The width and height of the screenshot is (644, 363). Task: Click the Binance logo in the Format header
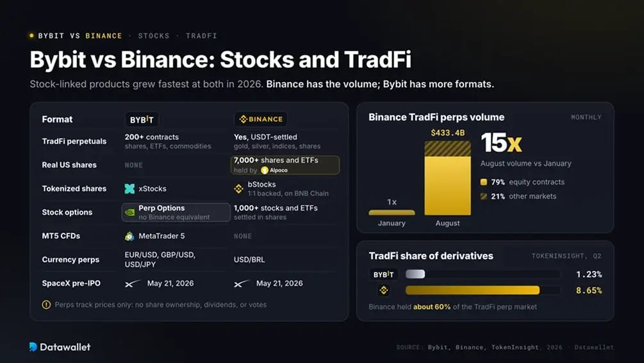[x=261, y=119]
